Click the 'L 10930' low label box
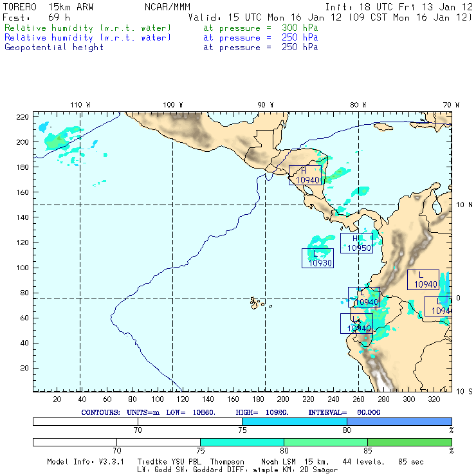The image size is (476, 476). click(x=318, y=259)
